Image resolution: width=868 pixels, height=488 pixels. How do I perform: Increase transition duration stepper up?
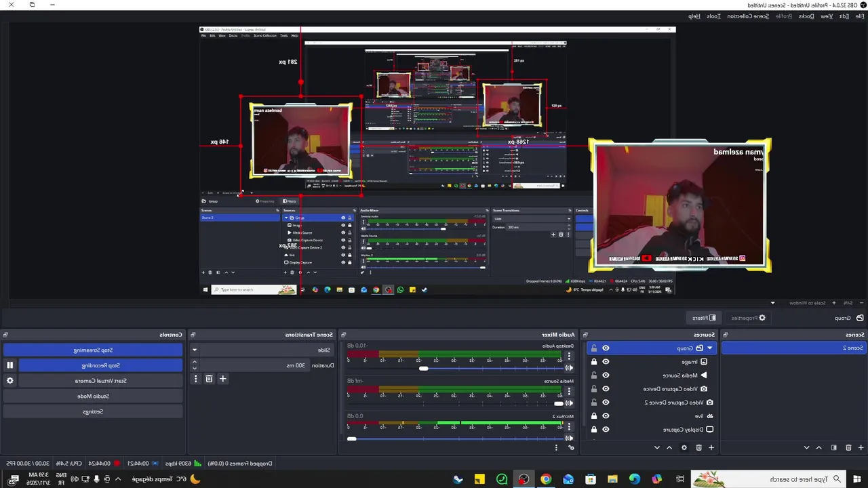[x=195, y=363]
